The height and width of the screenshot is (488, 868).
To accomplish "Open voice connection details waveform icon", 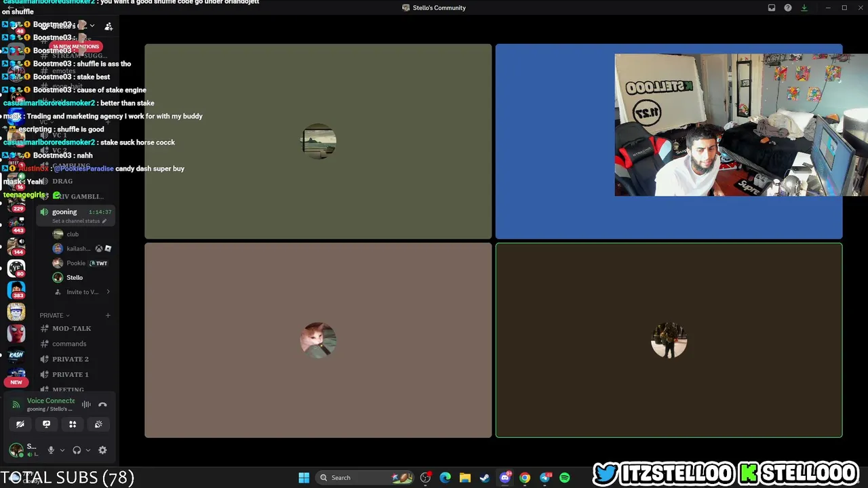I will 86,405.
